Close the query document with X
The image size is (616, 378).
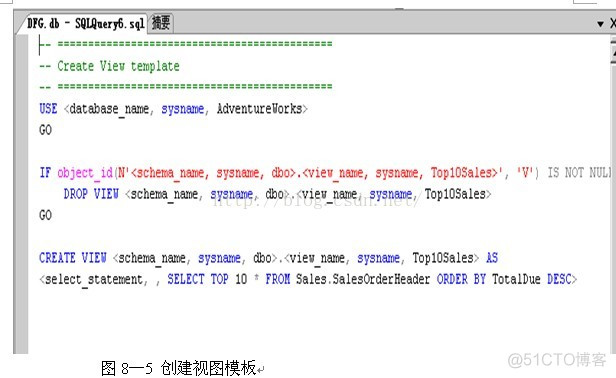tap(612, 23)
